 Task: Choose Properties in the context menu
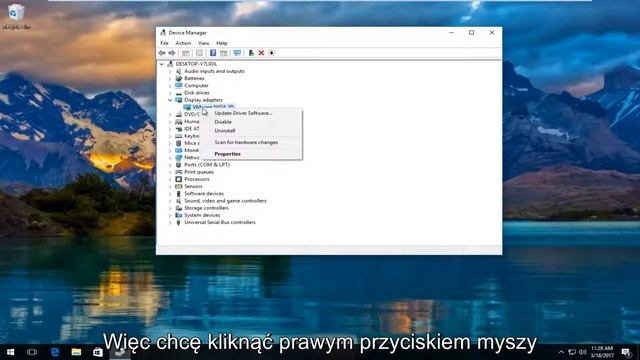251,154
